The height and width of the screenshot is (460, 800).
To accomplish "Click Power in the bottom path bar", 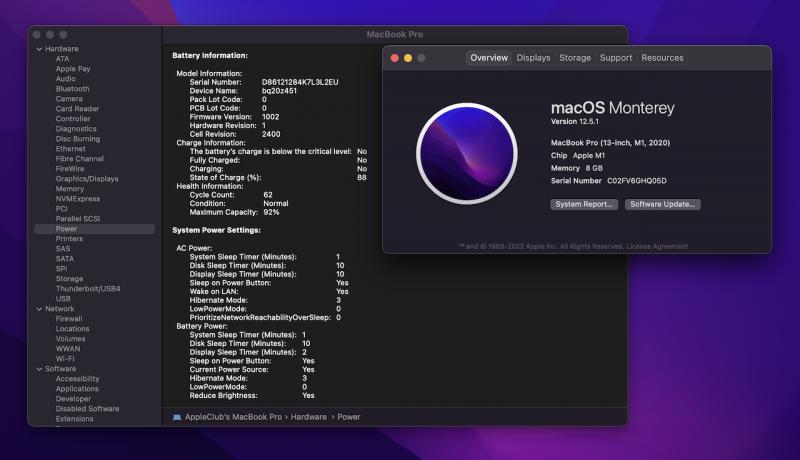I will click(x=348, y=417).
